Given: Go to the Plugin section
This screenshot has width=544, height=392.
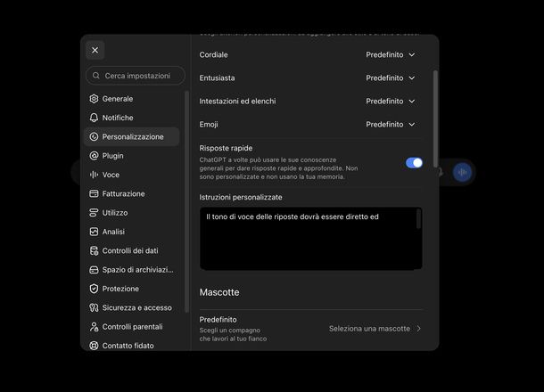Looking at the screenshot, I should 131,156.
